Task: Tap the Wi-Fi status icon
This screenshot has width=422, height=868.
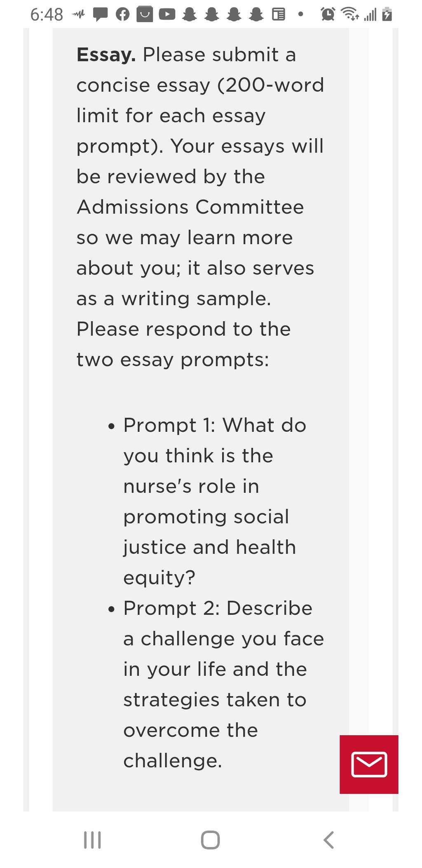Action: point(349,14)
